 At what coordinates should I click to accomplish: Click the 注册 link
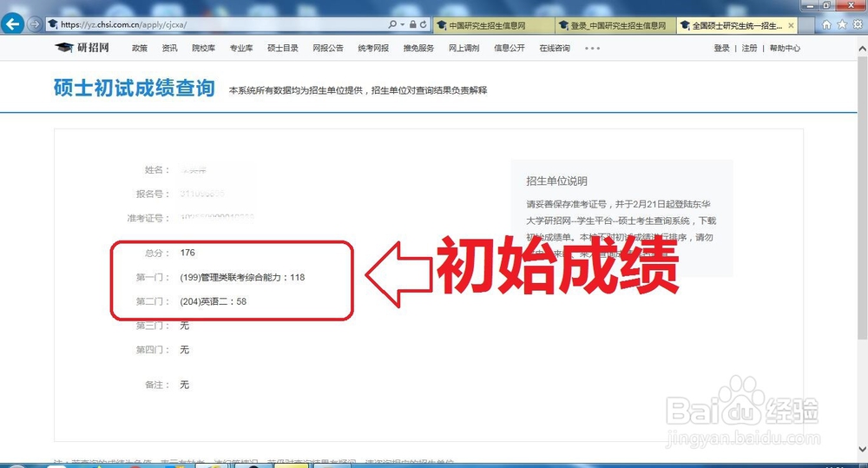pos(749,48)
